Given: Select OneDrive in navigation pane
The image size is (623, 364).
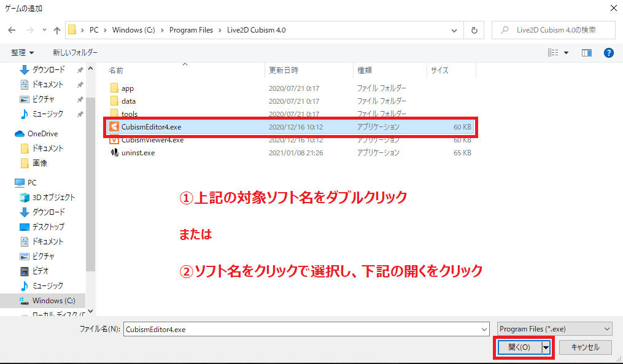Looking at the screenshot, I should click(x=42, y=134).
